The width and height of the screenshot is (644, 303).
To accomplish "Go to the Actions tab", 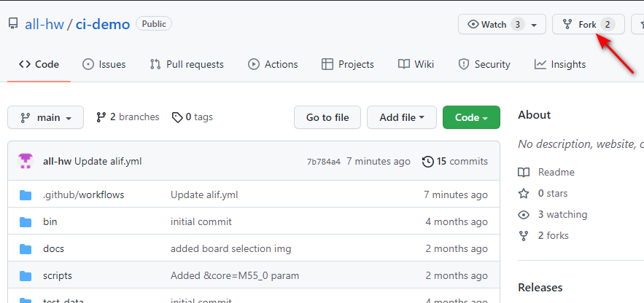I will (273, 64).
